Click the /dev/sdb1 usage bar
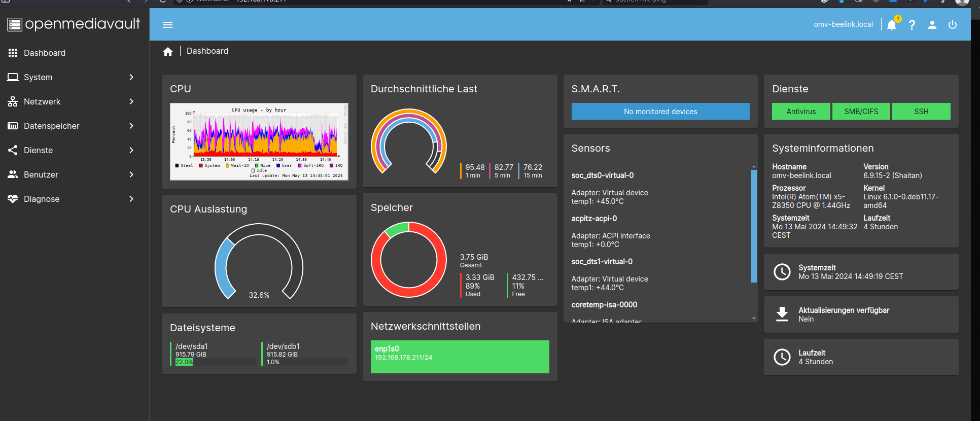The width and height of the screenshot is (980, 421). point(307,362)
